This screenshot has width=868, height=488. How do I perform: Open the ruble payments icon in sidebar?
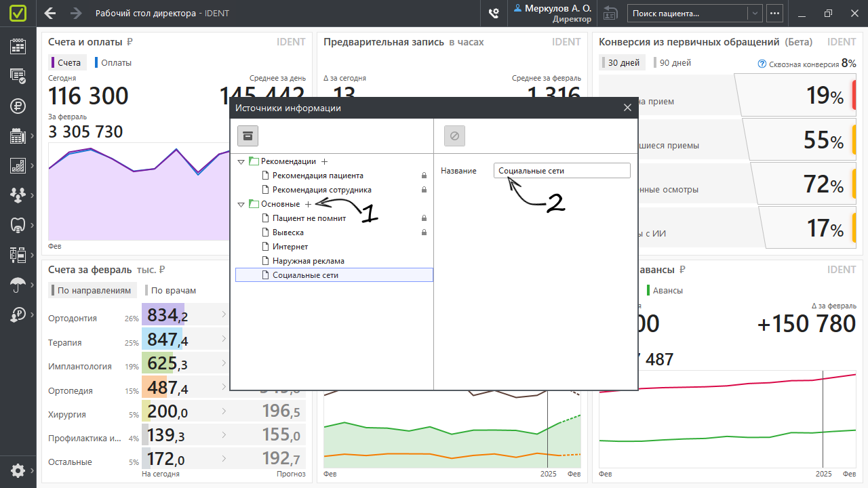coord(18,106)
